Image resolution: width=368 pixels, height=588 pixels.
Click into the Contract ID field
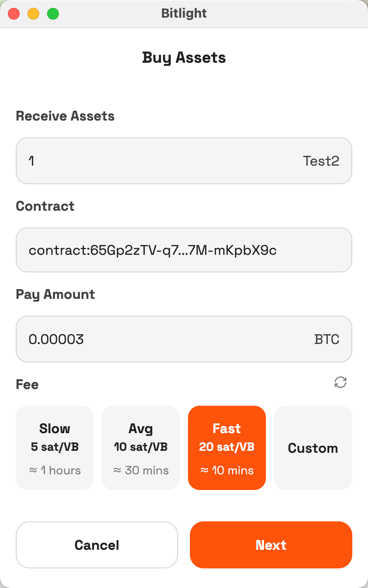coord(184,250)
